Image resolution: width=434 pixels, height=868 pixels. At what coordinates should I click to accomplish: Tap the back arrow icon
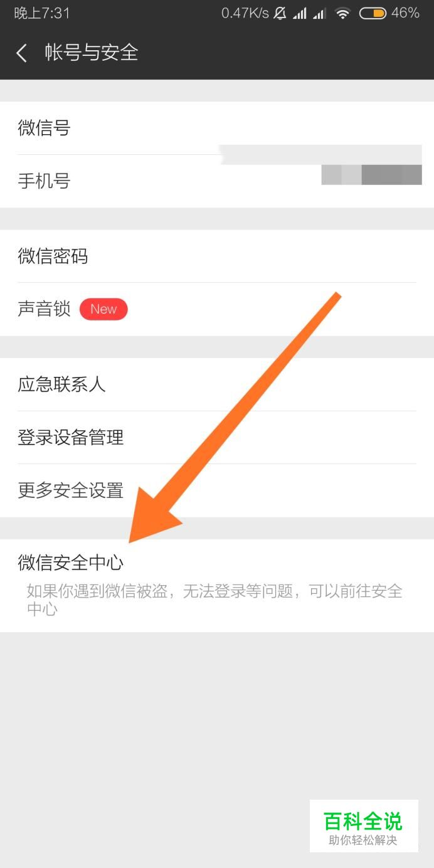[22, 53]
